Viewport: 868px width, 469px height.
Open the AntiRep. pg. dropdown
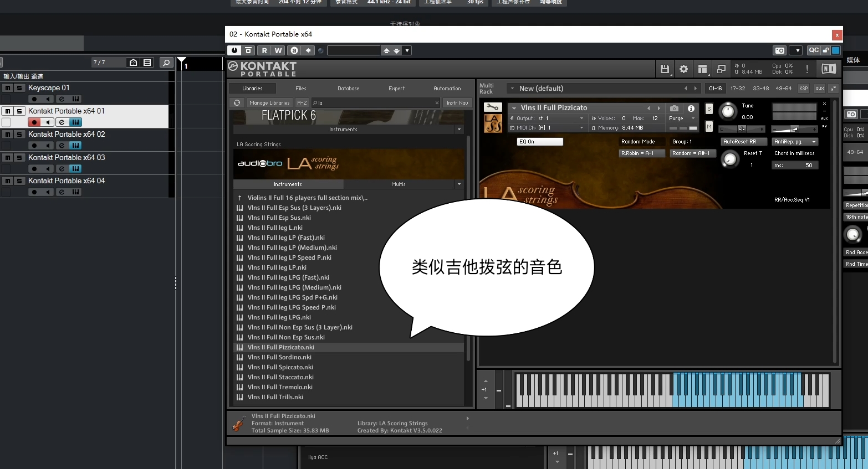795,142
